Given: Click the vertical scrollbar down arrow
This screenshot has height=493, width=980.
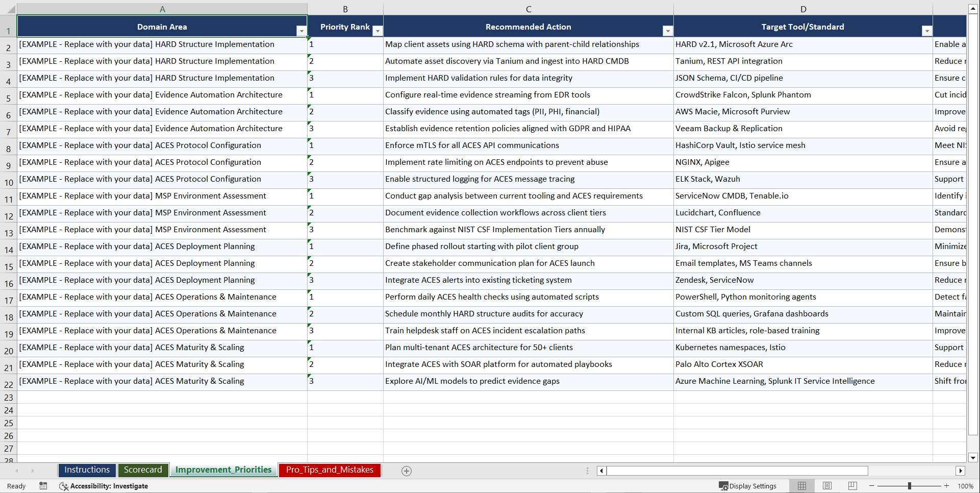Looking at the screenshot, I should pyautogui.click(x=973, y=458).
